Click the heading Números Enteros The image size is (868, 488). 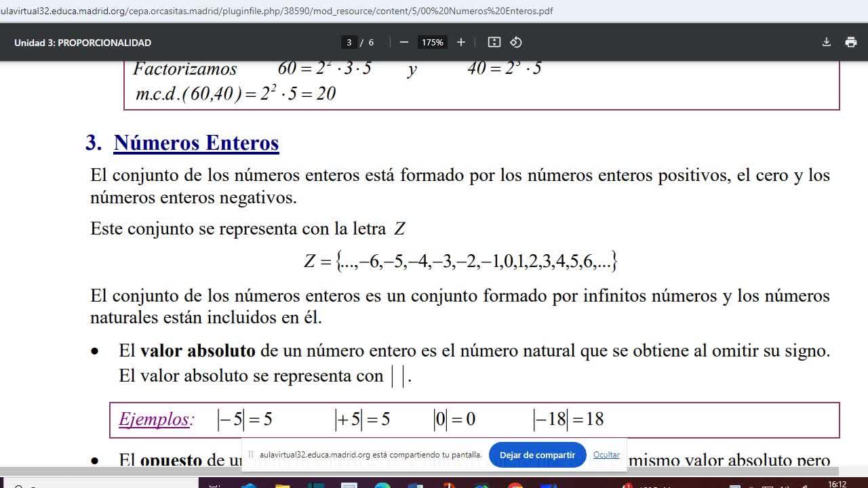coord(197,143)
